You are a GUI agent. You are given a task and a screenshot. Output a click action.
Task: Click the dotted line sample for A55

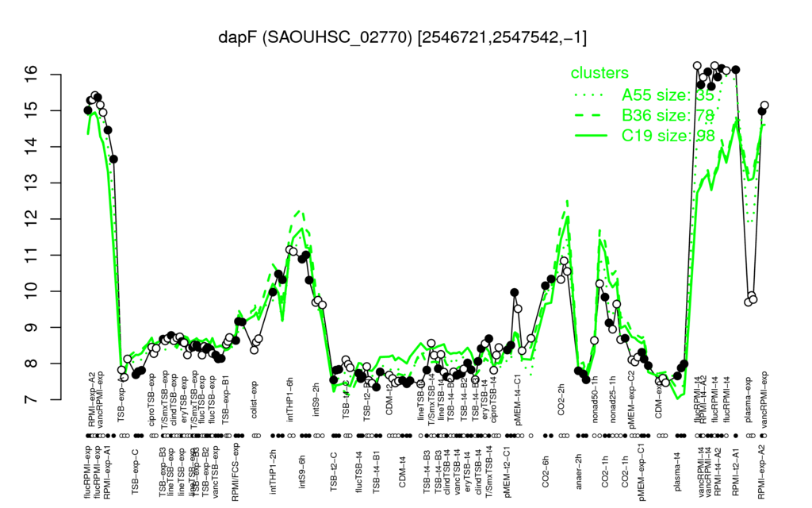click(x=591, y=95)
